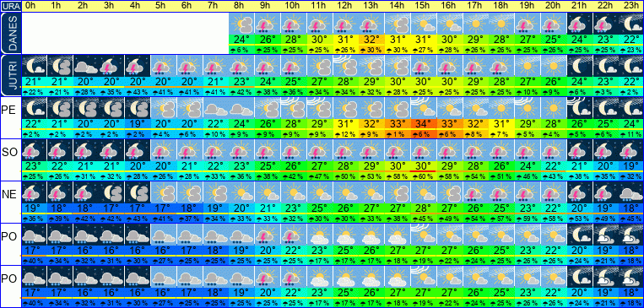
Task: Select the JUTRI 0h night moon icon
Action: tap(34, 66)
